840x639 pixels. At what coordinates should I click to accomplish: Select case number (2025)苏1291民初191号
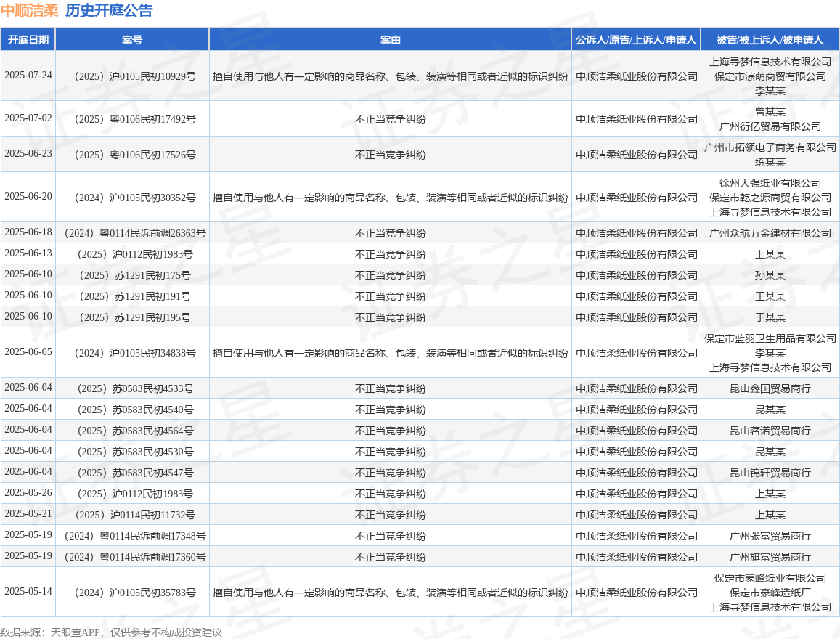[x=132, y=296]
